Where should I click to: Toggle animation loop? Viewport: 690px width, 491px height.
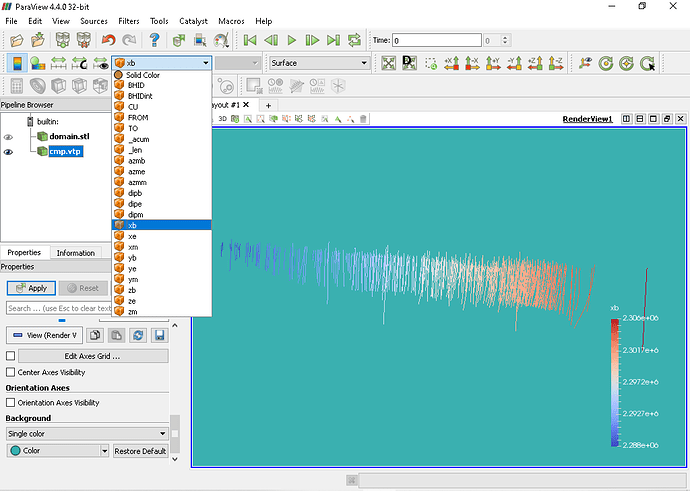pyautogui.click(x=354, y=40)
